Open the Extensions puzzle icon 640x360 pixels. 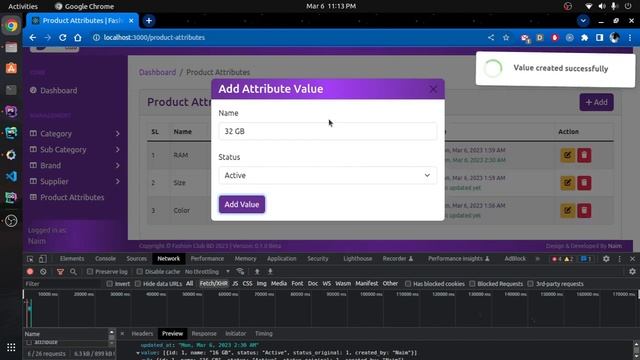pyautogui.click(x=584, y=38)
